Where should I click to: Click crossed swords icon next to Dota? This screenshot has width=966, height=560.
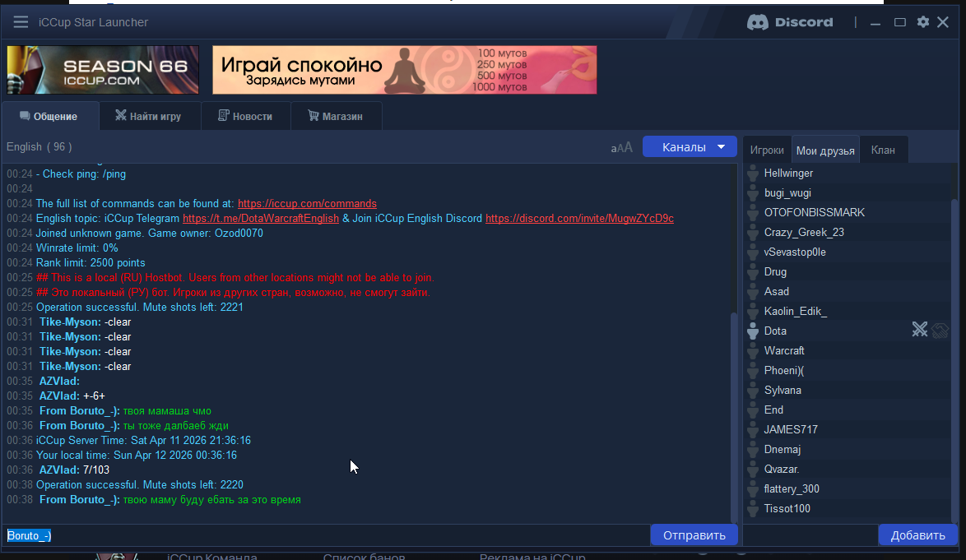920,331
